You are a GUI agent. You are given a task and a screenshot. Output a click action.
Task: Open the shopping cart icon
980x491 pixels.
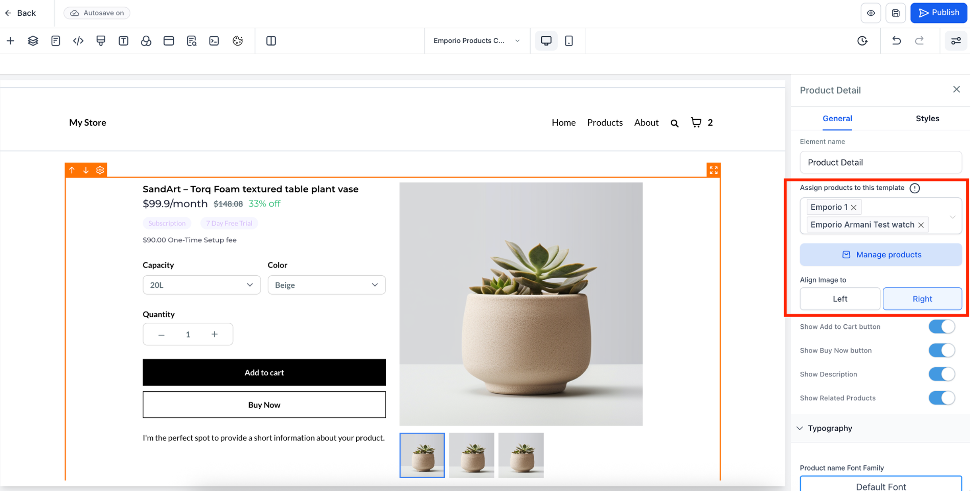[x=696, y=122]
